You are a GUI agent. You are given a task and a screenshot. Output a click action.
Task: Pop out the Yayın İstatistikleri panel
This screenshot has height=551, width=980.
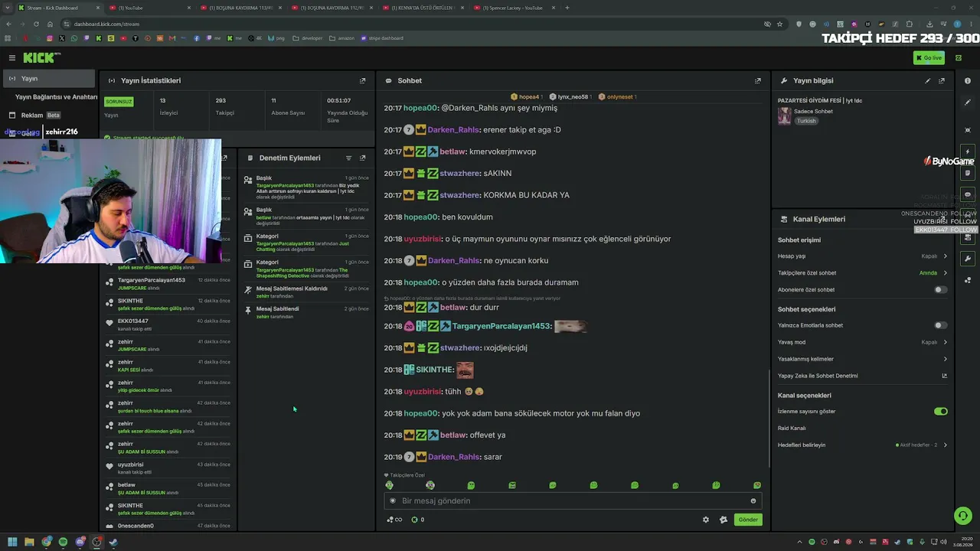362,80
